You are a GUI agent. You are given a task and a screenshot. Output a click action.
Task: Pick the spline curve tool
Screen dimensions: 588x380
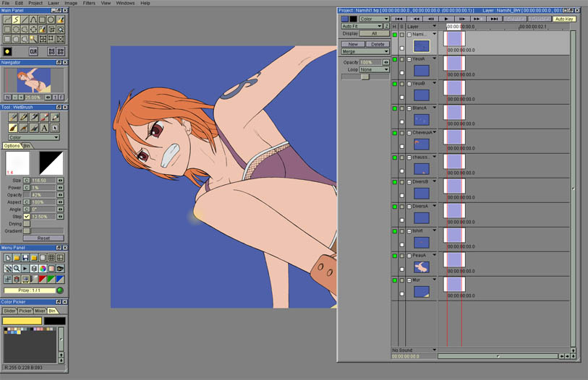coord(33,20)
